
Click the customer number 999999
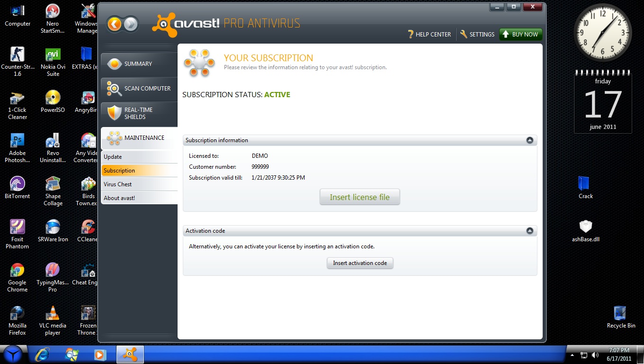tap(260, 167)
